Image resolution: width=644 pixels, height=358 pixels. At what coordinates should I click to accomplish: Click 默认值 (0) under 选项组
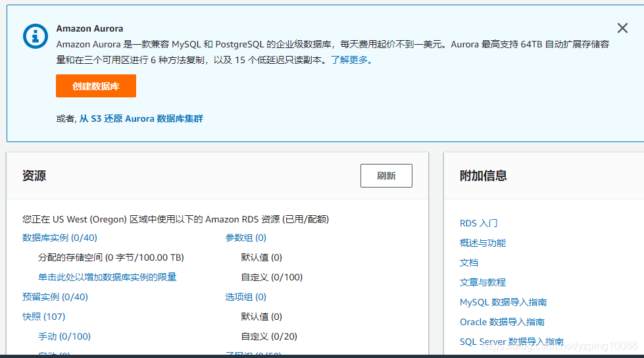click(x=261, y=317)
